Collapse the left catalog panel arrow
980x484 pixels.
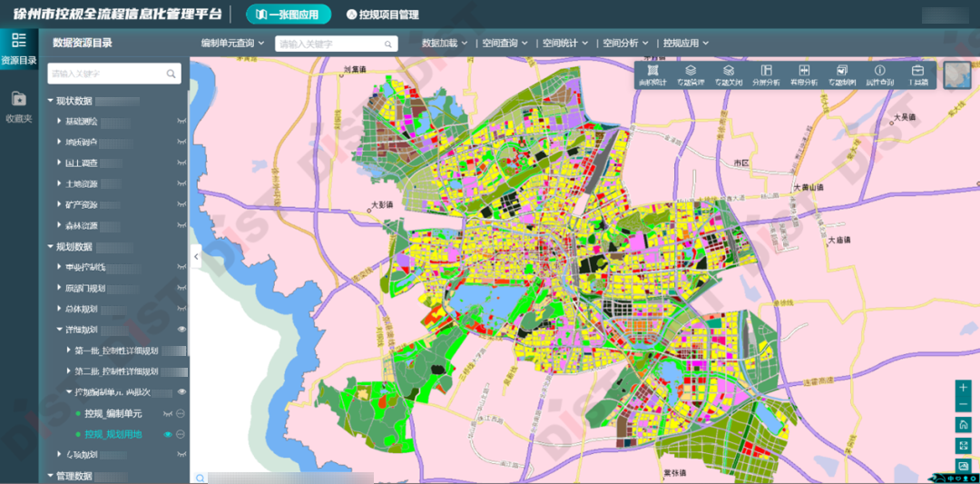(x=196, y=256)
